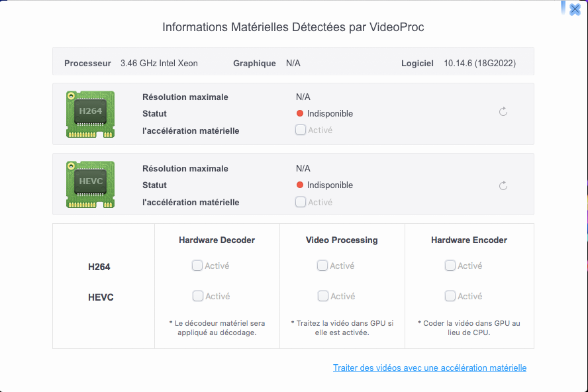The width and height of the screenshot is (588, 392).
Task: Click the red HEVC status indicator
Action: tap(299, 185)
